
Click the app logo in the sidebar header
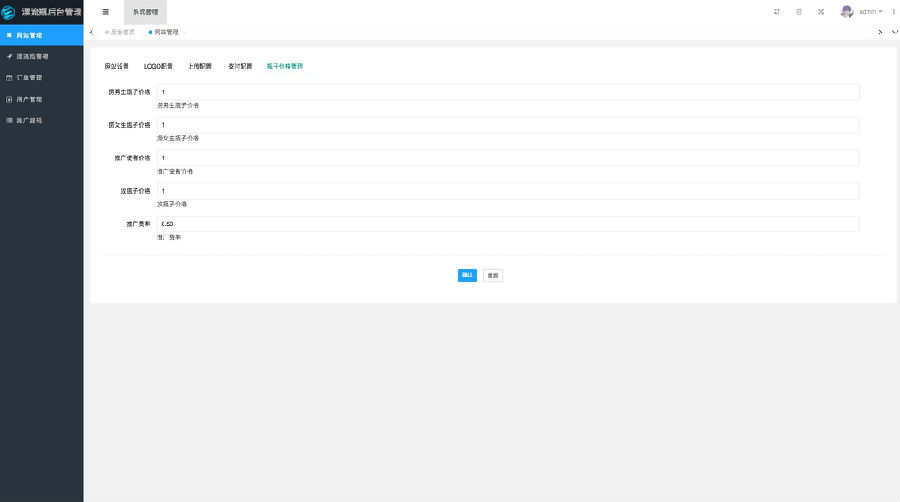10,12
